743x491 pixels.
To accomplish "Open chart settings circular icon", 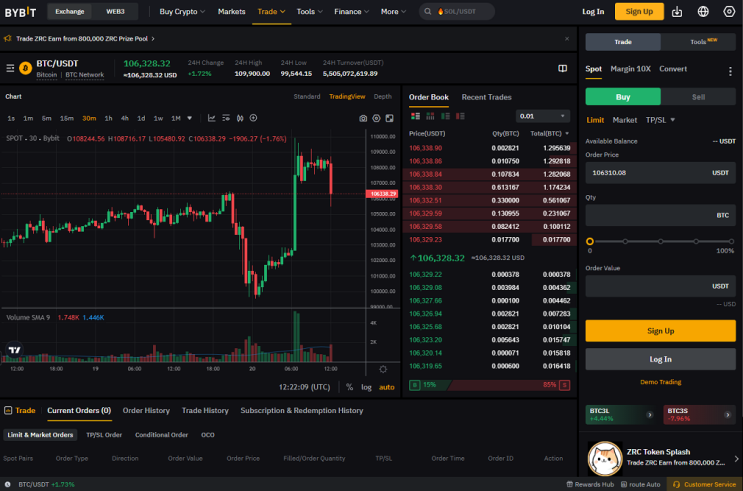I will click(376, 118).
